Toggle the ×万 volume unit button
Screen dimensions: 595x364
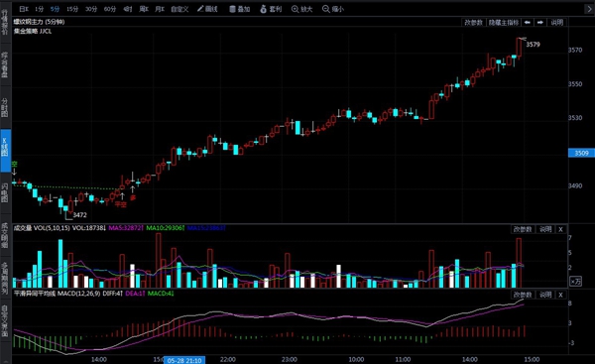click(575, 282)
